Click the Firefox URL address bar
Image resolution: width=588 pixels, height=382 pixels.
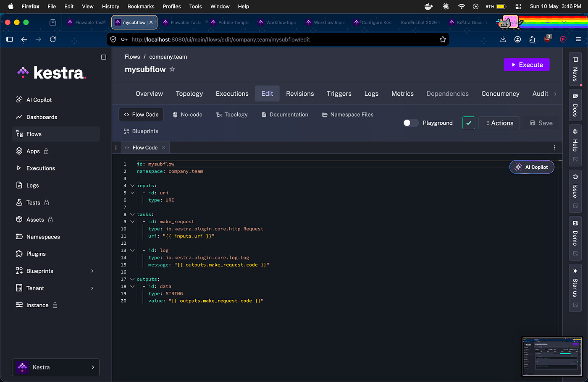coord(278,39)
